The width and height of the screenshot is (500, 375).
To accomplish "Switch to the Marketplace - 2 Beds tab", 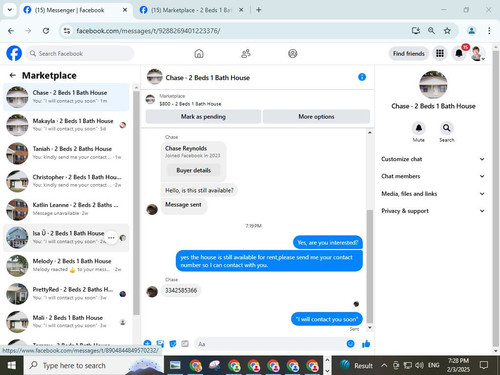I will (x=191, y=10).
